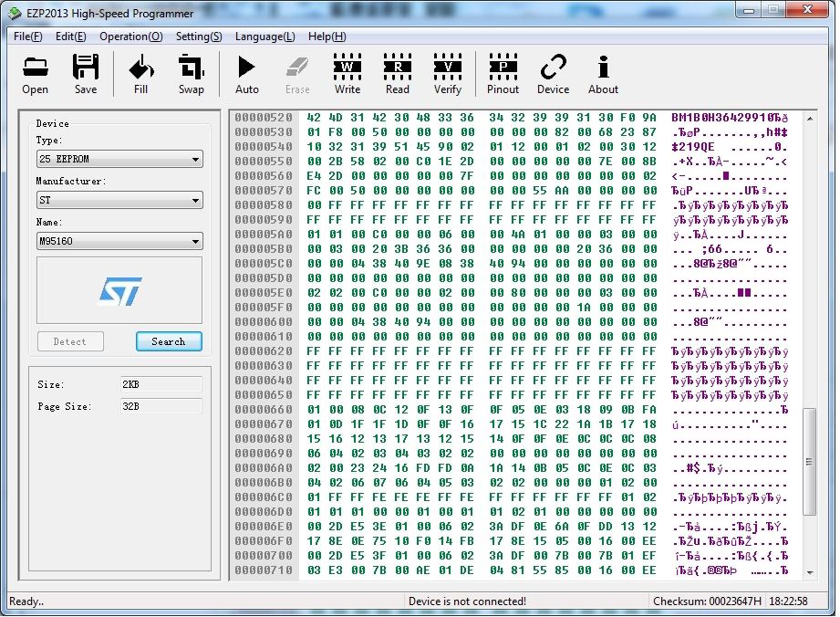This screenshot has width=840, height=617.
Task: Click the Verify chip icon
Action: [x=448, y=73]
